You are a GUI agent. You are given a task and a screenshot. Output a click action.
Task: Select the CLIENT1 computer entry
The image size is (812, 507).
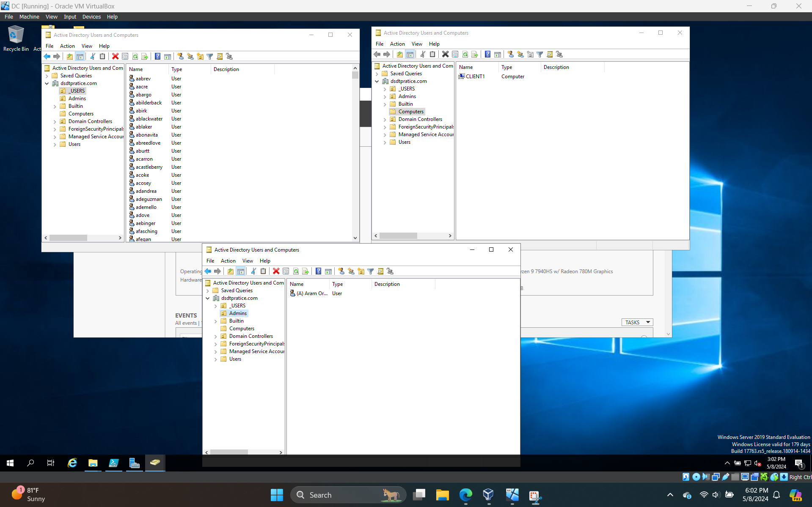(473, 76)
